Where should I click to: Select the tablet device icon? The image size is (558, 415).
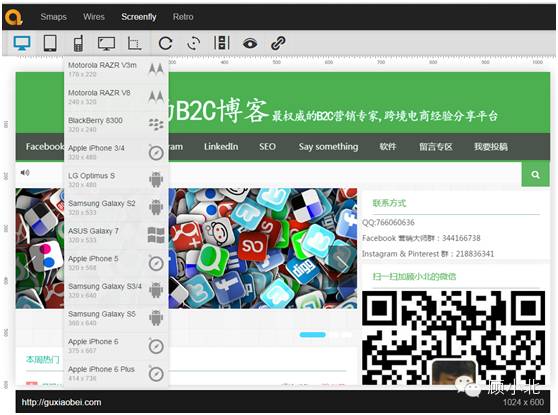50,43
